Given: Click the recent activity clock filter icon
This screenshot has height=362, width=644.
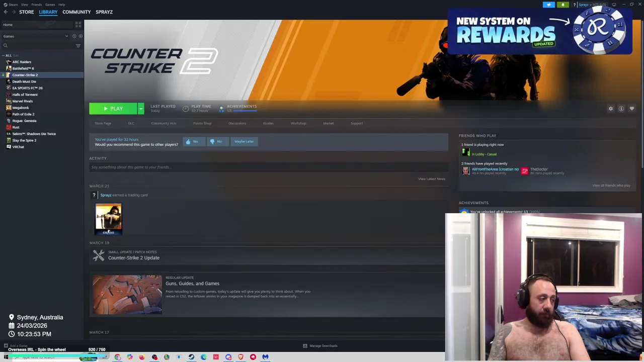Looking at the screenshot, I should 74,36.
